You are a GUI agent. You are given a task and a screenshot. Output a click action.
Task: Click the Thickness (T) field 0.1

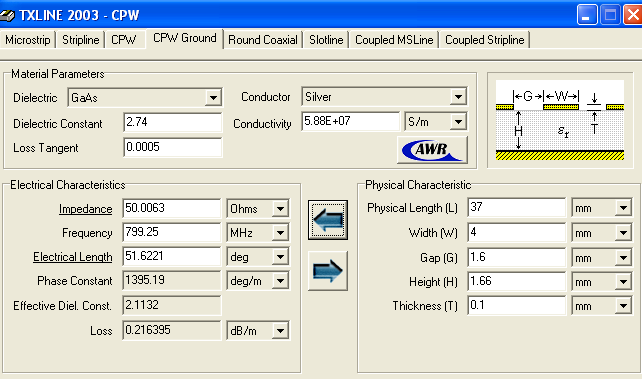pyautogui.click(x=517, y=306)
